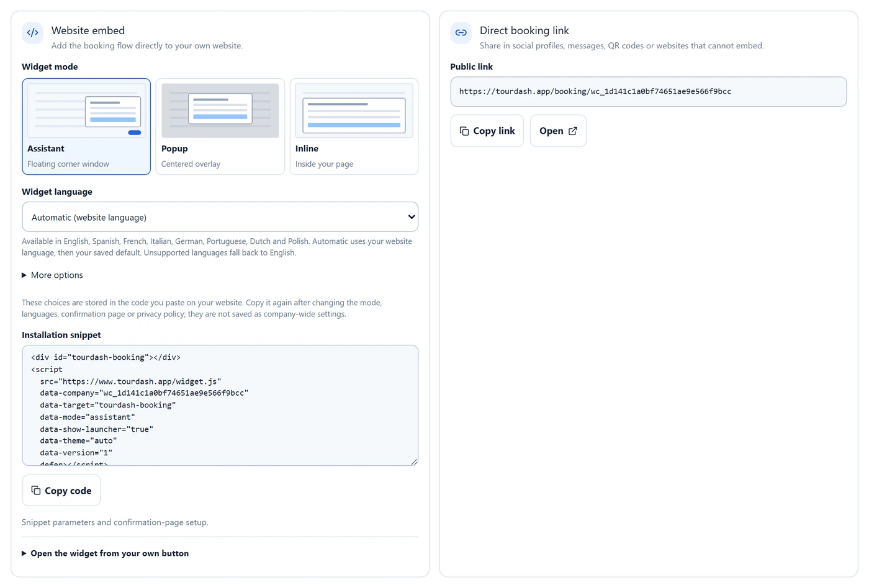Image resolution: width=869 pixels, height=588 pixels.
Task: Click the Website embed heading
Action: click(88, 30)
